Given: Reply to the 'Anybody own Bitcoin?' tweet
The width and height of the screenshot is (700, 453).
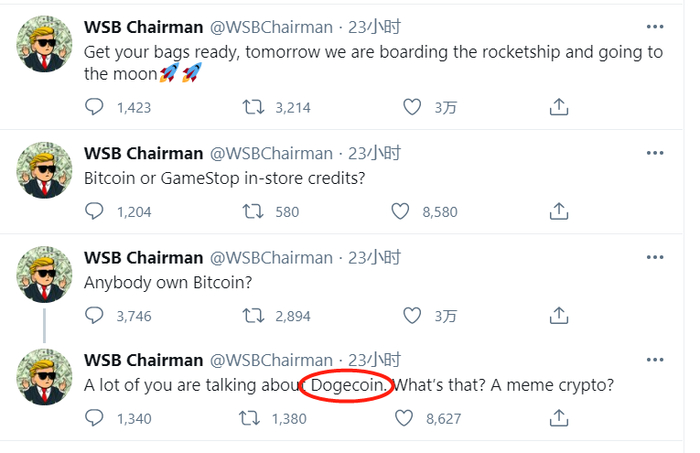Looking at the screenshot, I should (95, 315).
